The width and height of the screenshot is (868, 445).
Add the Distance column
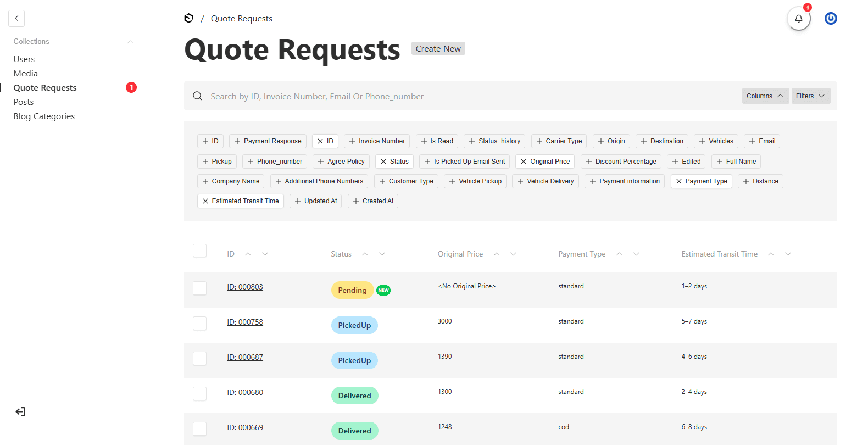click(760, 181)
